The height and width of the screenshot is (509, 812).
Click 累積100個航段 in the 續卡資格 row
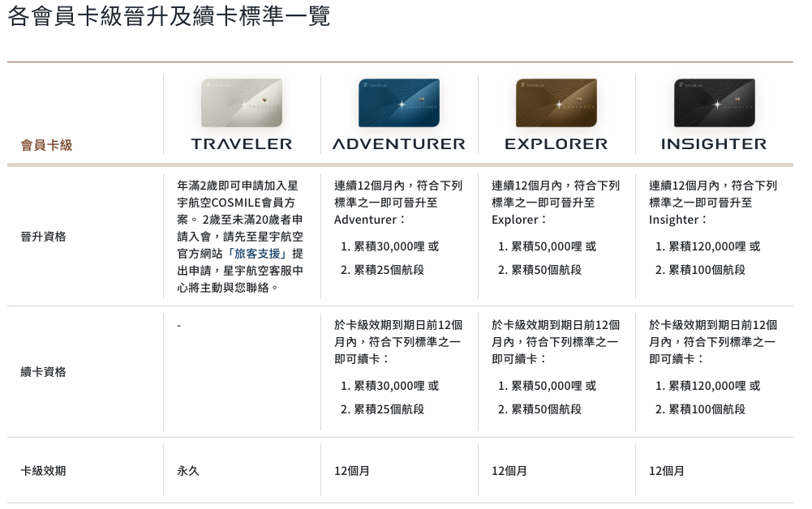point(707,409)
